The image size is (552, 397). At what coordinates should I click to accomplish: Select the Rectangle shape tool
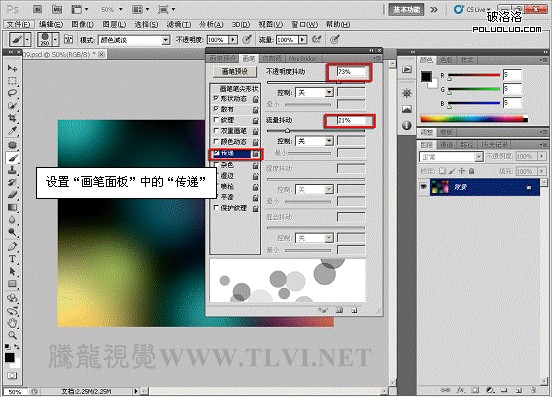(12, 284)
